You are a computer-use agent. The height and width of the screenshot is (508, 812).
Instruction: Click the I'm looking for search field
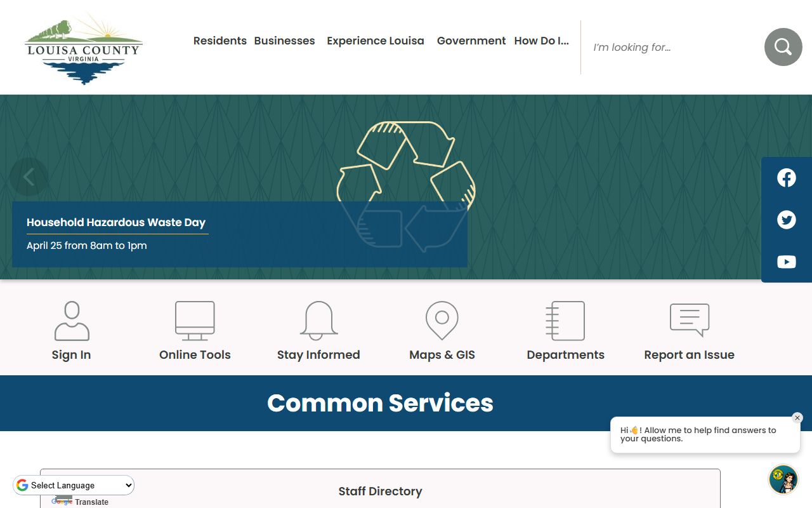click(672, 47)
